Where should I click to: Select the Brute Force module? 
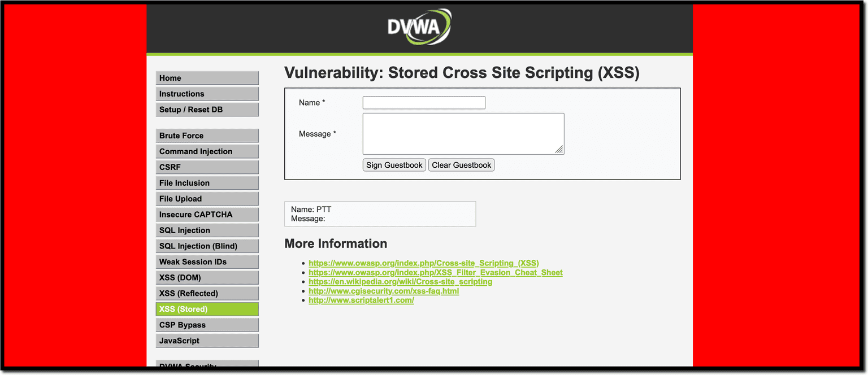click(x=207, y=135)
